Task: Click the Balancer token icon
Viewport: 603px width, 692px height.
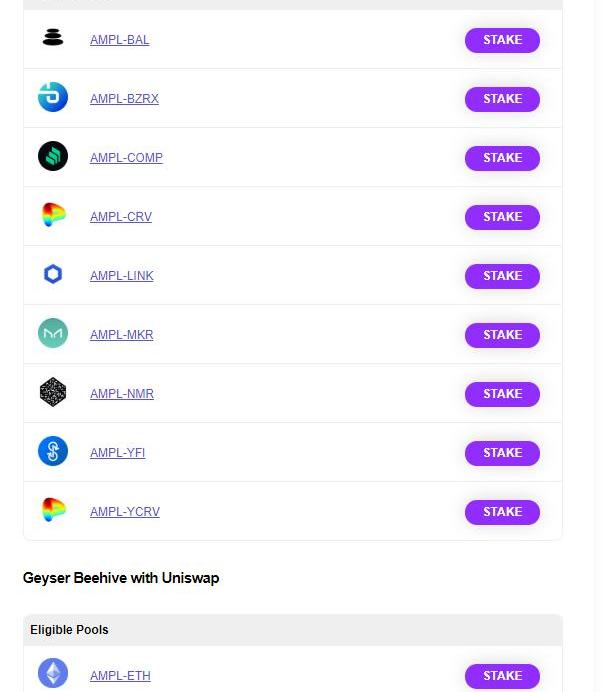Action: (53, 37)
